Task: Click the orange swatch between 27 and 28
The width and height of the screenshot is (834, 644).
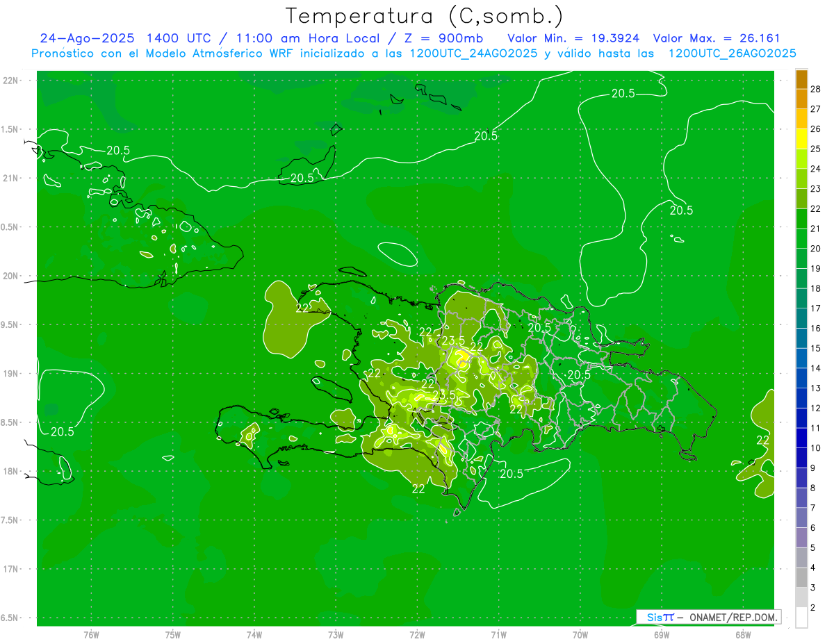Action: [801, 99]
